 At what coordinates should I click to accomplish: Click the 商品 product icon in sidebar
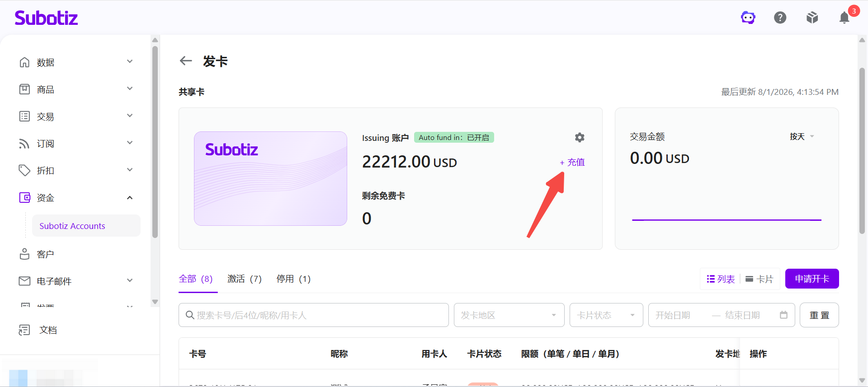[24, 89]
